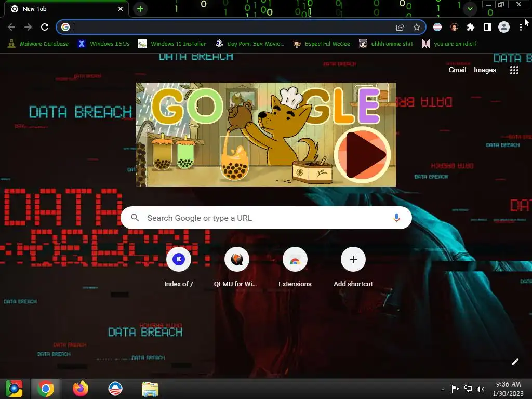Image resolution: width=532 pixels, height=399 pixels.
Task: Open the Gmail link
Action: coord(457,70)
